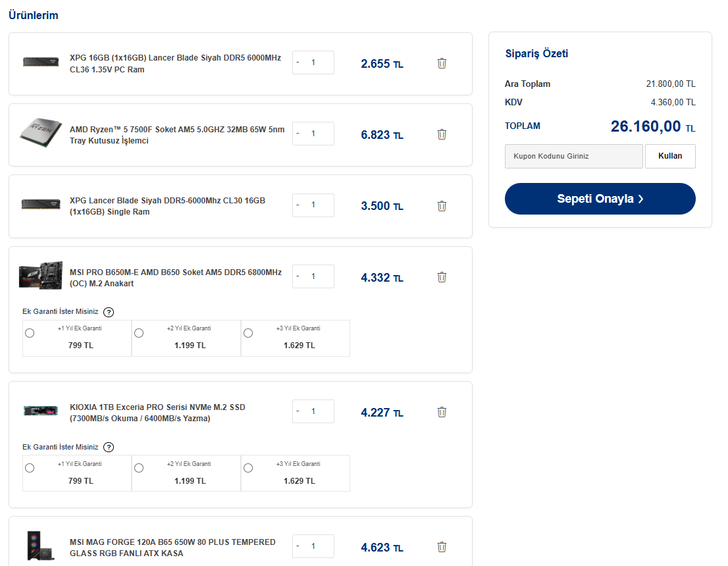Open warranty help icon under MSI motherboard
Viewport: 728px width, 566px height.
point(108,312)
